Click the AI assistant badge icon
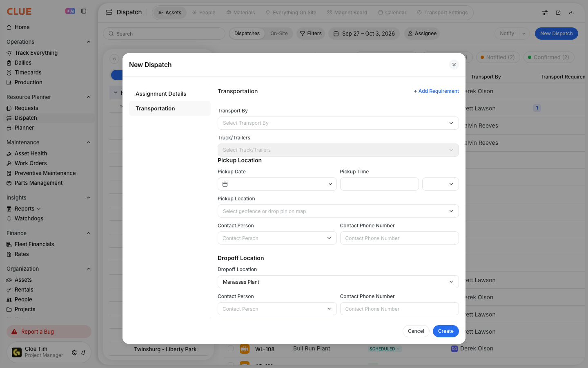Screen dimensions: 588x368 pyautogui.click(x=70, y=11)
